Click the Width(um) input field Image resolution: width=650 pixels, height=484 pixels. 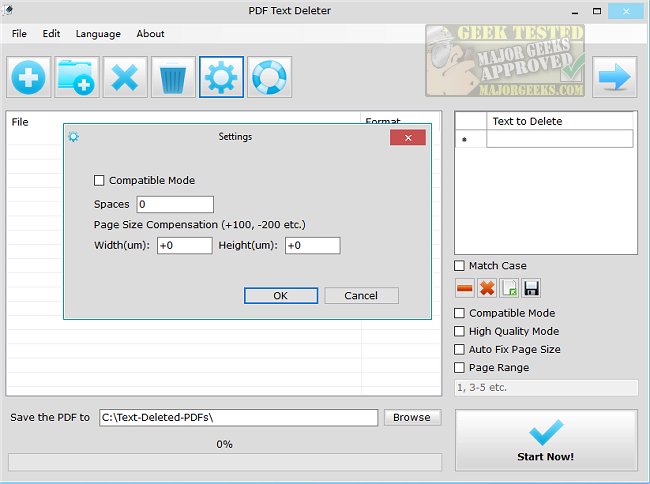pos(185,245)
